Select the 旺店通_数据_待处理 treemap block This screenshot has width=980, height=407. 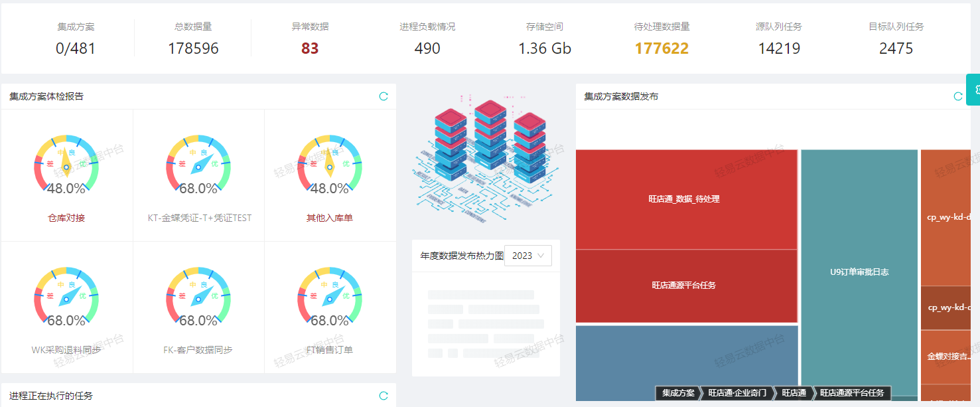tap(686, 199)
